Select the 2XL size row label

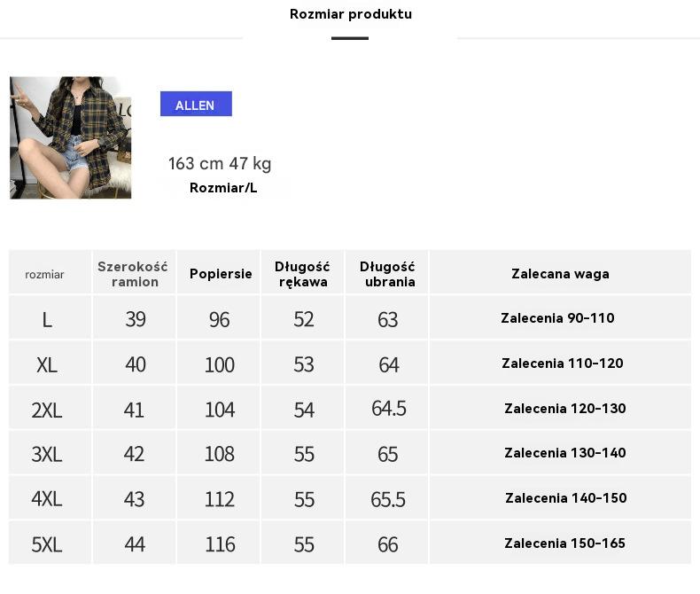coord(47,410)
